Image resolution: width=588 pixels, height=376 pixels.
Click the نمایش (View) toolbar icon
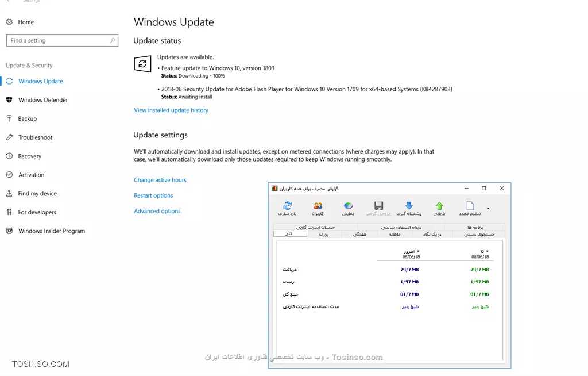[348, 206]
